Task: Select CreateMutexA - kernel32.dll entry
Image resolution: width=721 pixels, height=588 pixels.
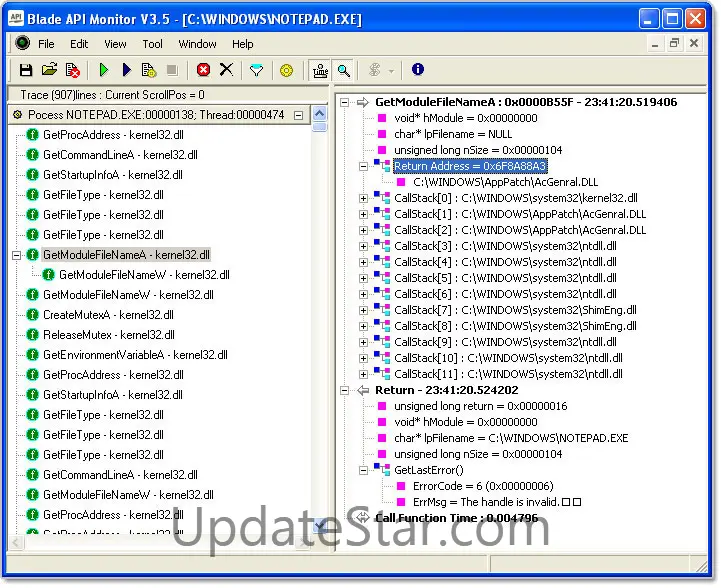Action: (x=108, y=315)
